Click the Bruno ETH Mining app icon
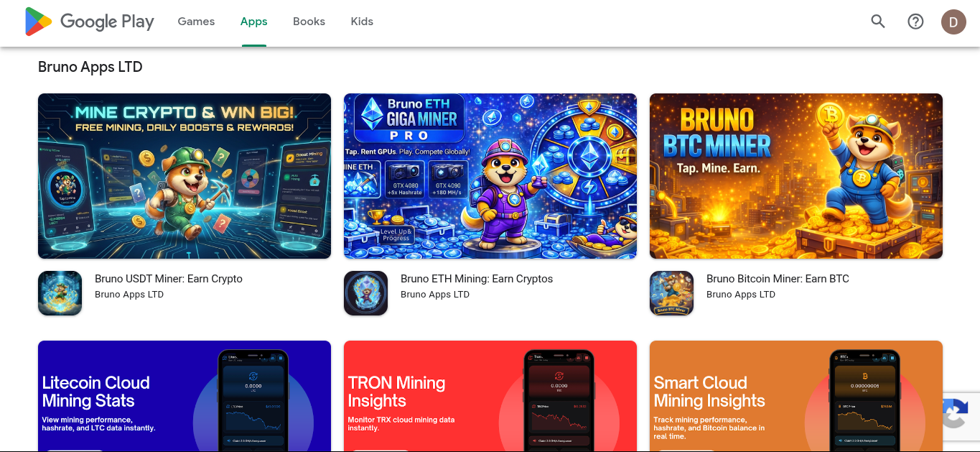The height and width of the screenshot is (452, 980). pyautogui.click(x=366, y=293)
